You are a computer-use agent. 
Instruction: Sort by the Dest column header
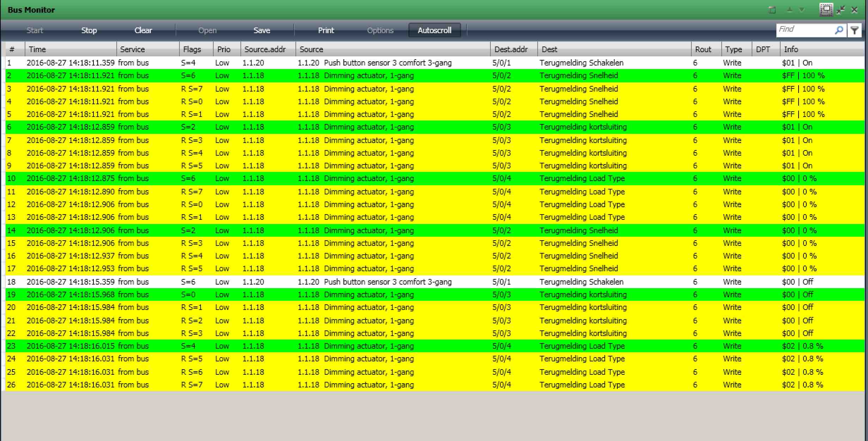pyautogui.click(x=614, y=49)
